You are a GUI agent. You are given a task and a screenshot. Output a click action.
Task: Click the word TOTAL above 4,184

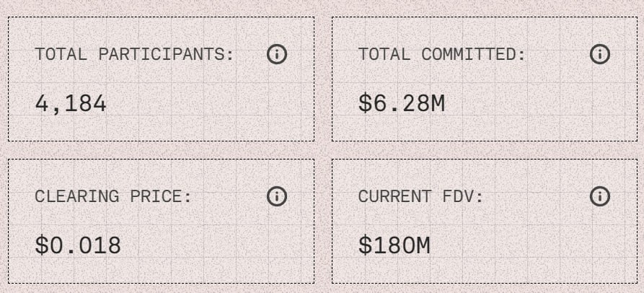click(63, 54)
